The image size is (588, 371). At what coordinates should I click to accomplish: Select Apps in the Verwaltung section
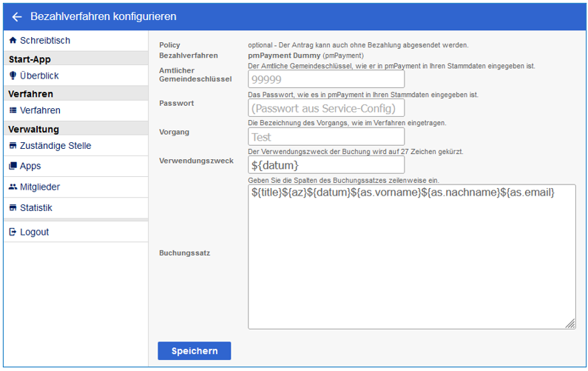tap(30, 167)
